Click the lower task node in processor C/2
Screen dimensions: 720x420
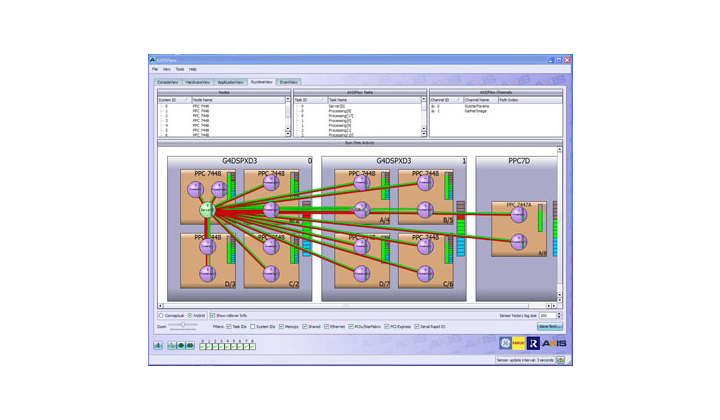[271, 274]
